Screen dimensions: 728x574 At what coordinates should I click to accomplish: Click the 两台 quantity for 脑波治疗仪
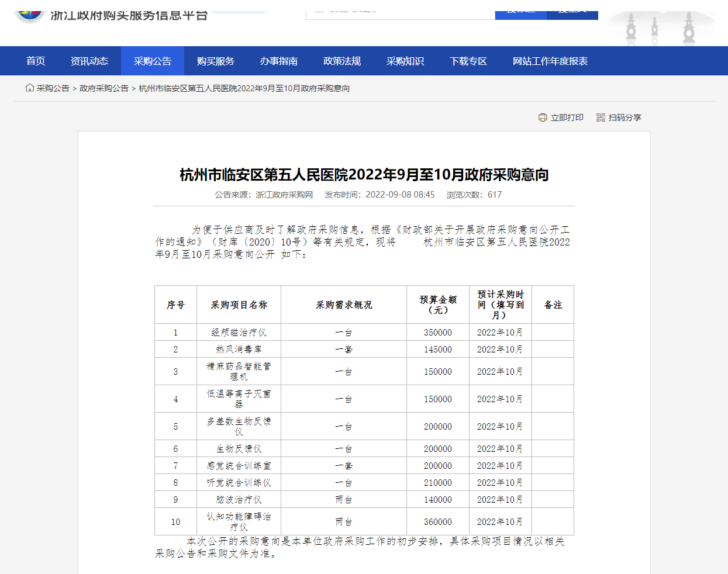pos(344,500)
